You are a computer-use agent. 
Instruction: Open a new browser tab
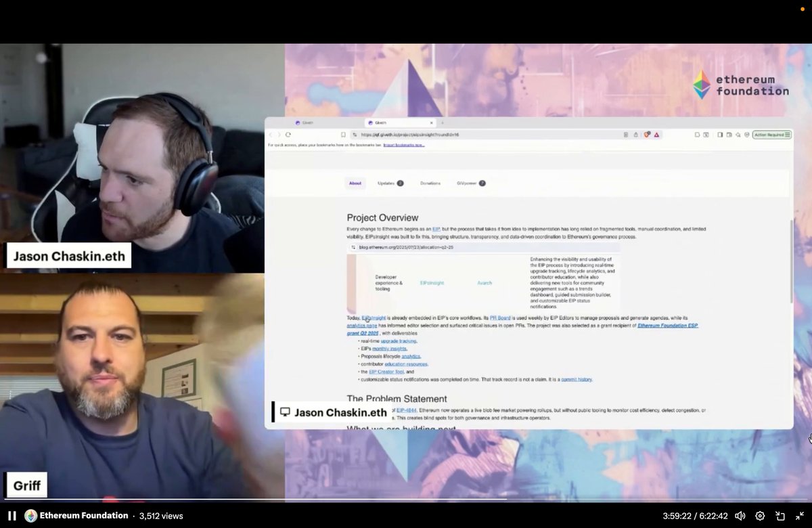tap(442, 123)
